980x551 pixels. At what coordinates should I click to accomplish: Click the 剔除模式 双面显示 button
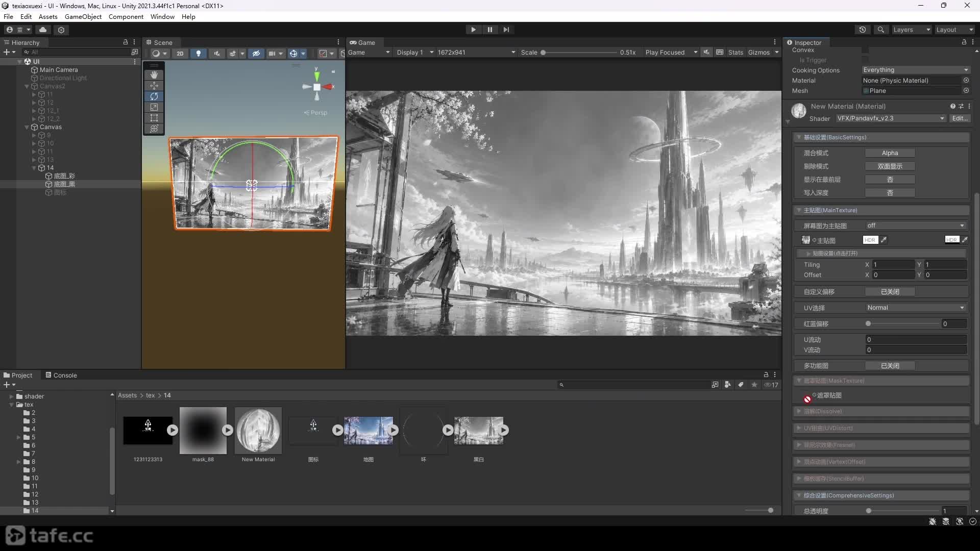tap(890, 166)
